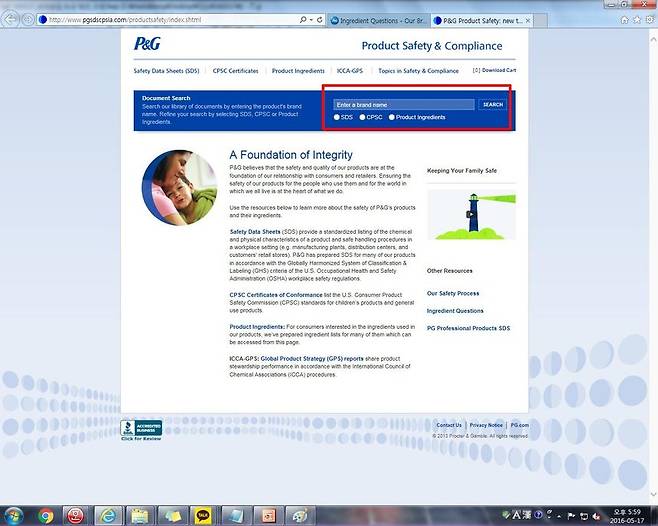Open a new blank browser tab

(x=540, y=21)
